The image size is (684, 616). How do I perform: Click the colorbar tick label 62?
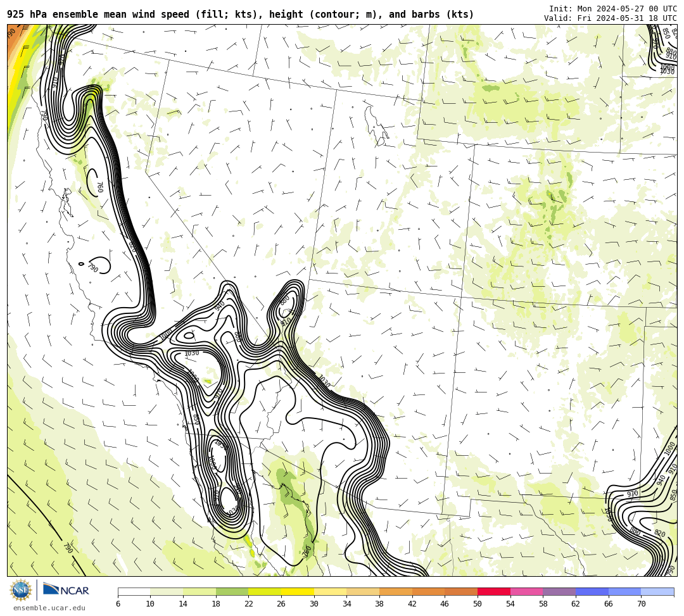coord(575,604)
